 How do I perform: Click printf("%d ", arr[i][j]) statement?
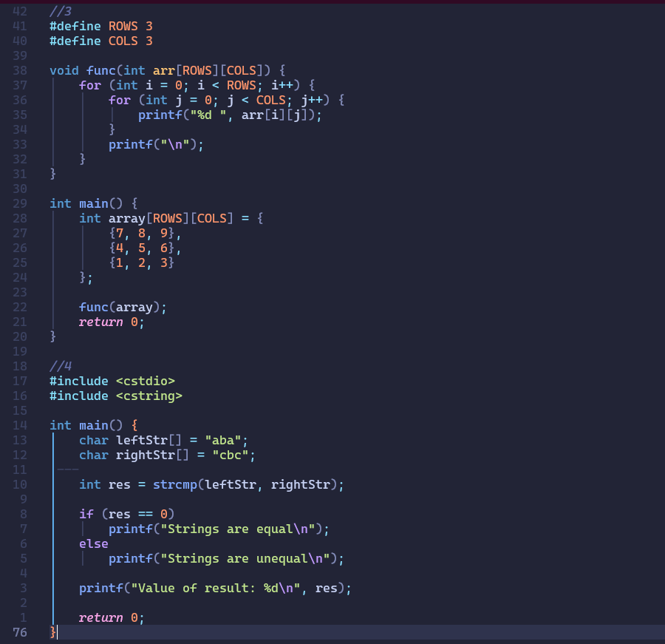pos(230,115)
